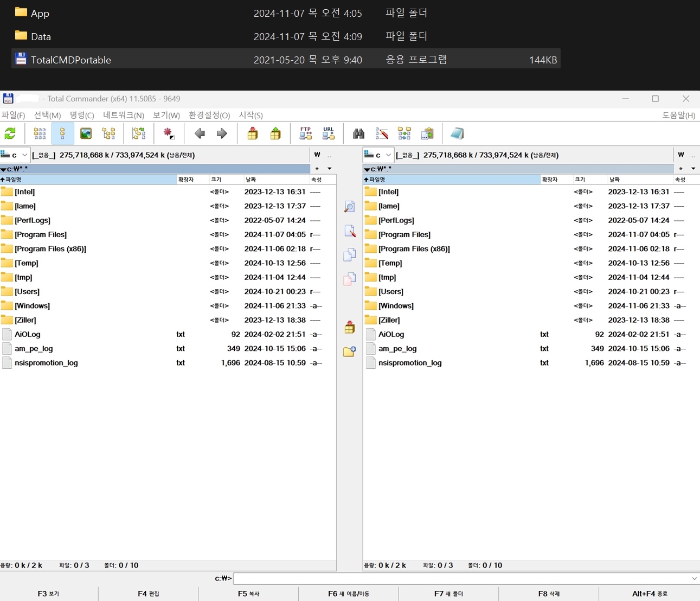
Task: Open the 파일(F) menu
Action: tap(14, 115)
